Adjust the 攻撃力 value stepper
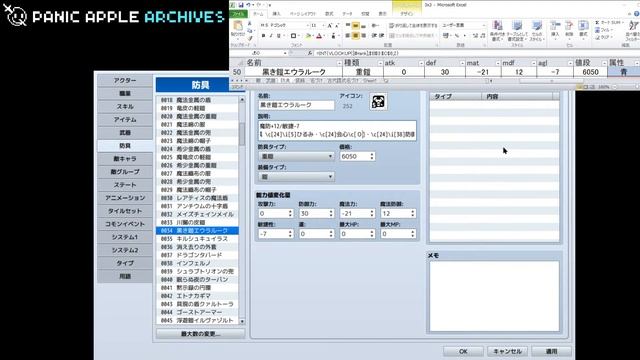The height and width of the screenshot is (360, 640). point(290,213)
